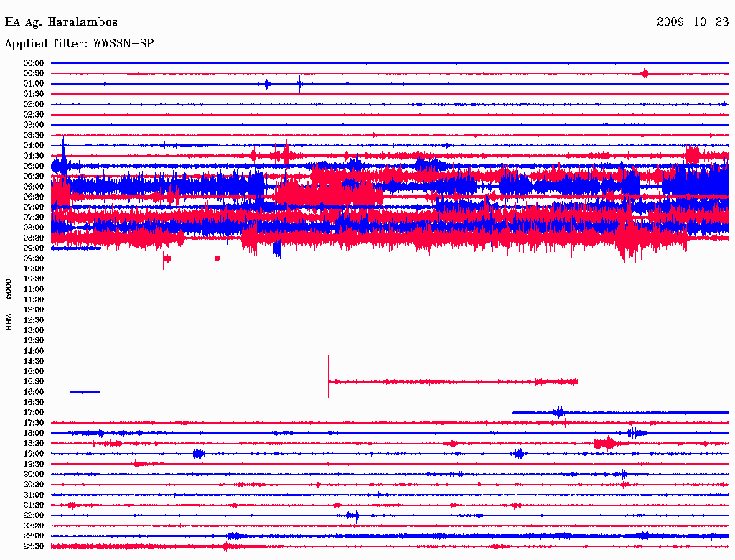This screenshot has height=560, width=735.
Task: Select the '20:00' time label
Action: tap(34, 474)
